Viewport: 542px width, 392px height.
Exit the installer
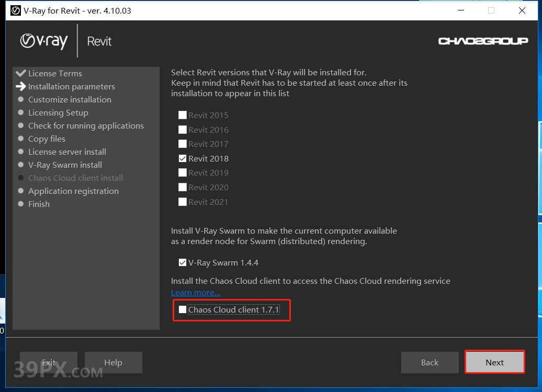tap(48, 362)
